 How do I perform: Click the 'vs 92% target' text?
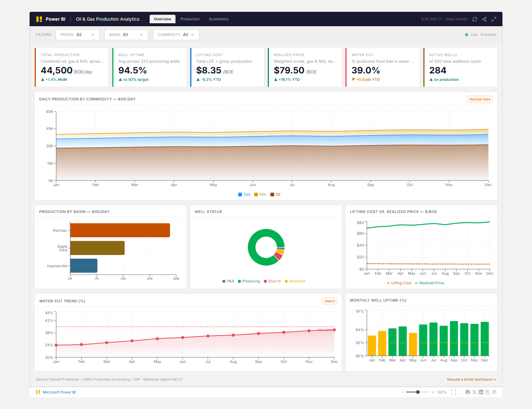[136, 80]
